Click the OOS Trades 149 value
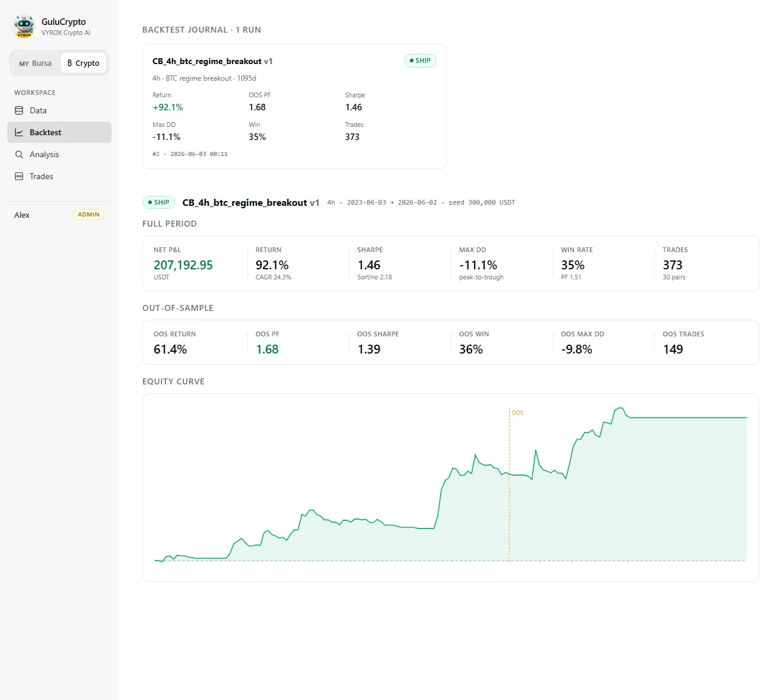The width and height of the screenshot is (783, 700). (x=673, y=349)
